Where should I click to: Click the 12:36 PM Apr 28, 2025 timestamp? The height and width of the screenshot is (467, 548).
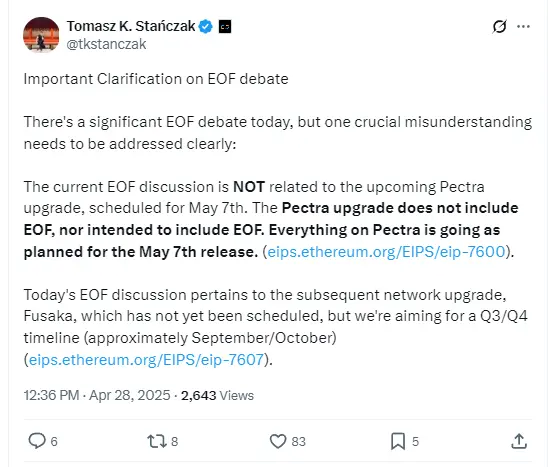point(97,395)
